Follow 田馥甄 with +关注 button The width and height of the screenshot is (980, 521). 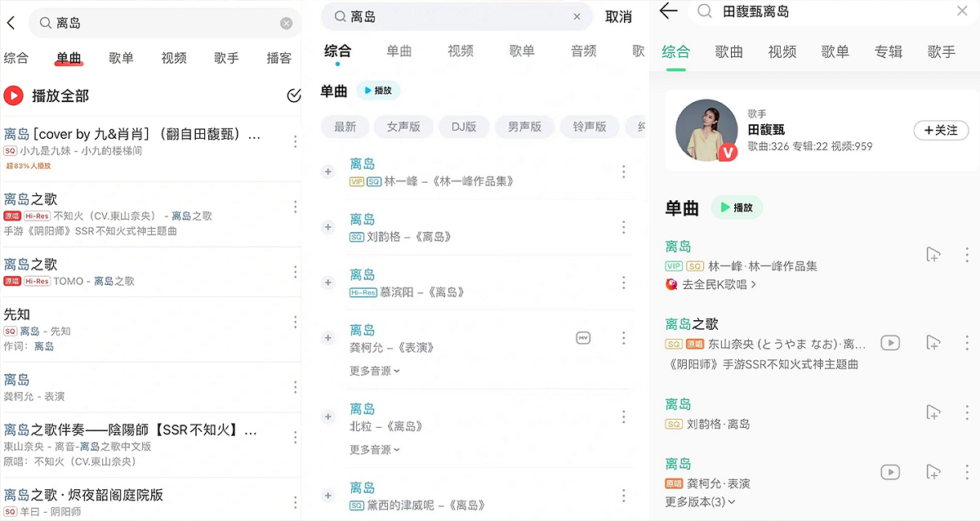coord(941,130)
